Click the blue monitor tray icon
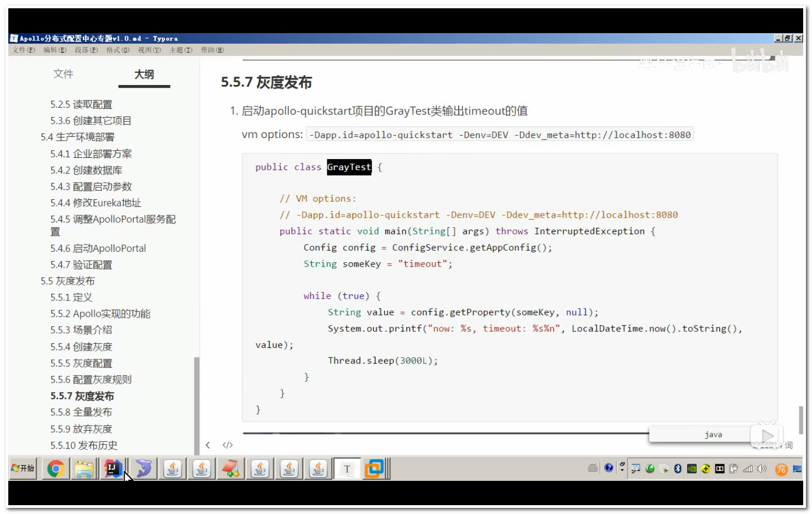The width and height of the screenshot is (812, 514). 797,469
